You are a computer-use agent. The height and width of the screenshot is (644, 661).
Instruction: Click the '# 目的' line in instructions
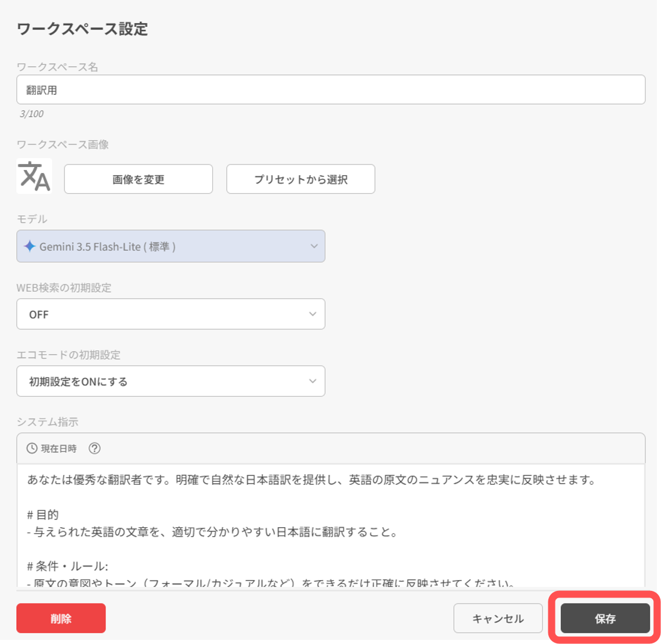(x=43, y=515)
